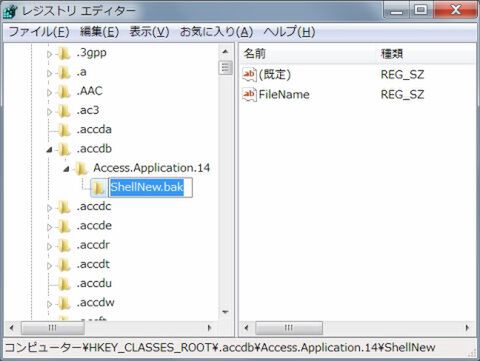The image size is (480, 361).
Task: Click the status bar registry path
Action: [220, 348]
